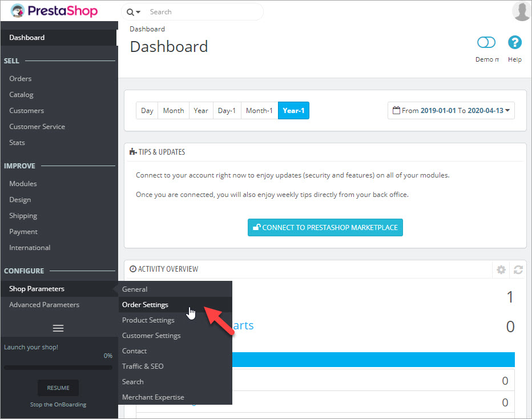Open Dashboard in the sidebar

(58, 37)
